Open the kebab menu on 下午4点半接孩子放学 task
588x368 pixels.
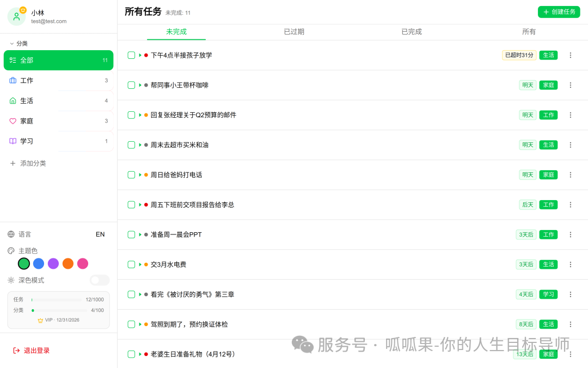pos(570,55)
